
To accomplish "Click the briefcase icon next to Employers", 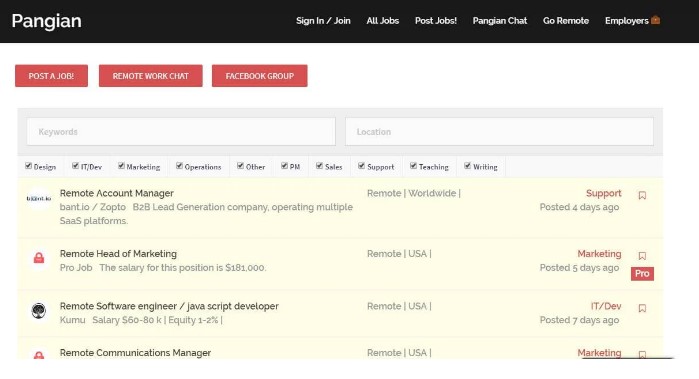I will point(655,20).
